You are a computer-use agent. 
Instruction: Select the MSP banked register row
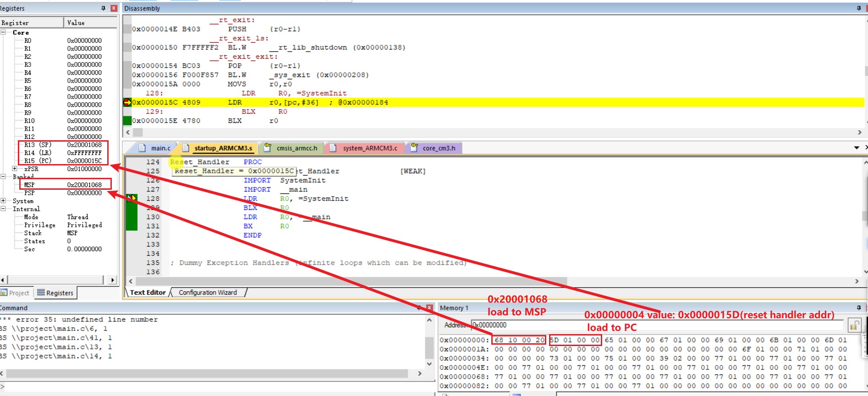tap(63, 185)
